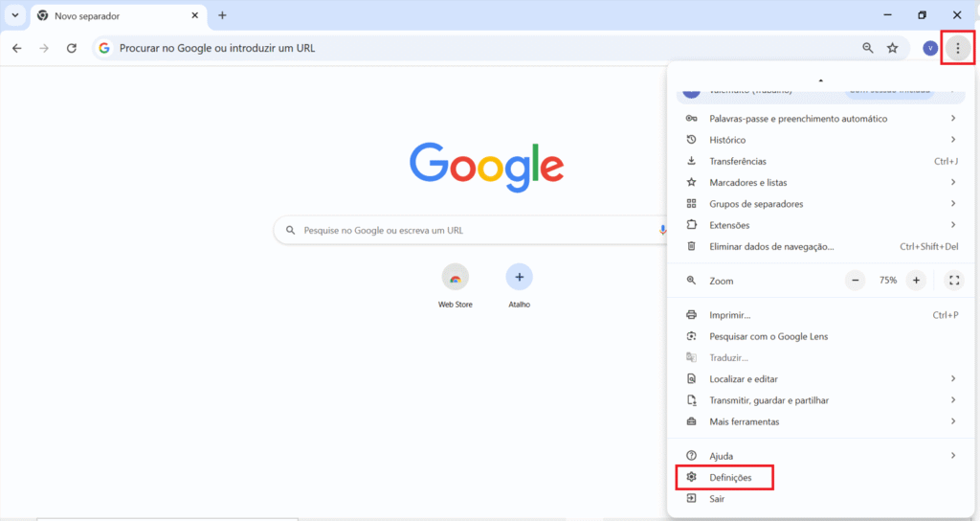Image resolution: width=980 pixels, height=521 pixels.
Task: Open the Web Store shortcut
Action: (455, 285)
